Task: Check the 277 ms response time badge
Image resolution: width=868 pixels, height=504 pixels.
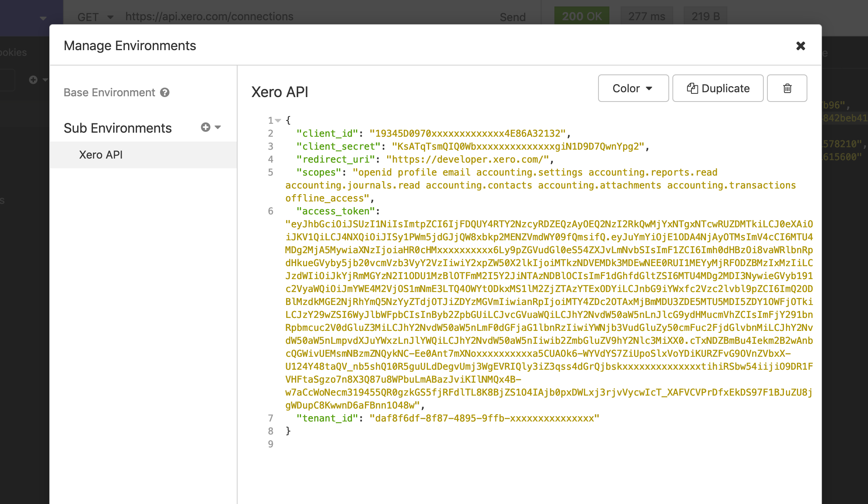Action: 647,16
